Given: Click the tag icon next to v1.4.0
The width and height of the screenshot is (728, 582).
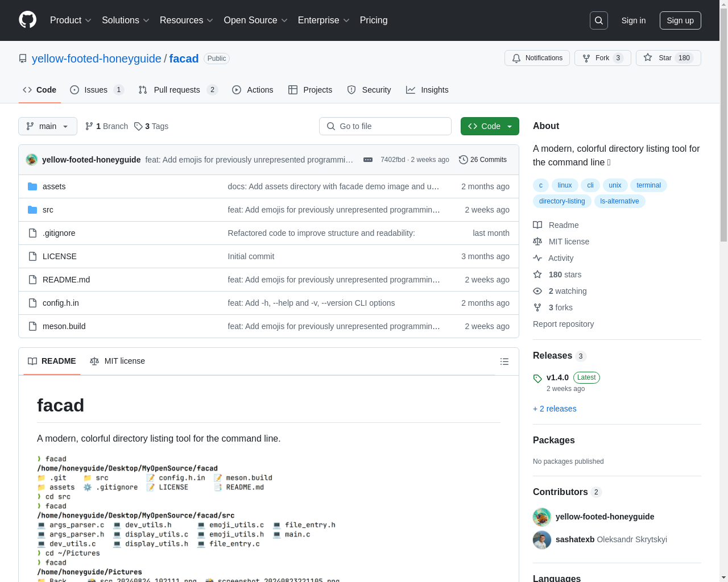Looking at the screenshot, I should tap(537, 379).
